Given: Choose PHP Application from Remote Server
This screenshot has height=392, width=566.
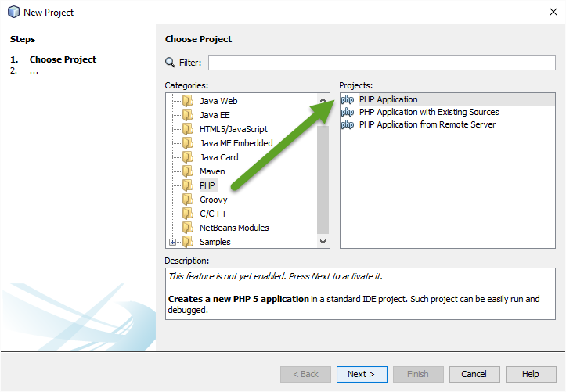Looking at the screenshot, I should point(427,124).
